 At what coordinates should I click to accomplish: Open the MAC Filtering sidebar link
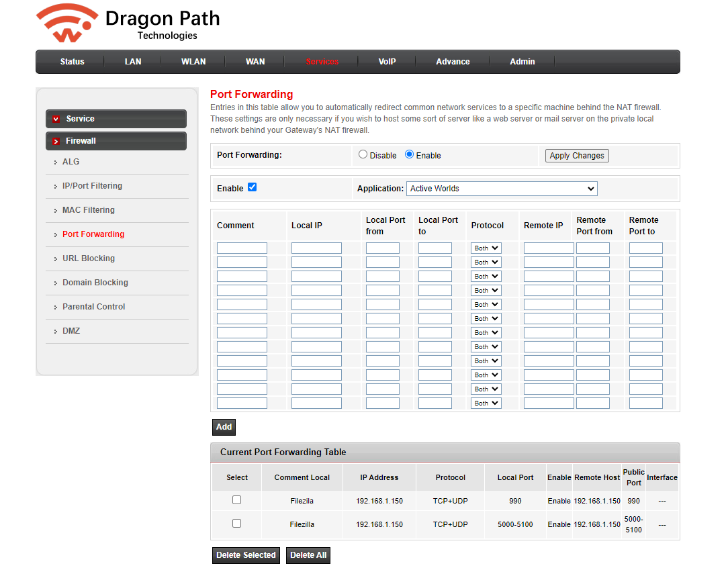click(89, 210)
